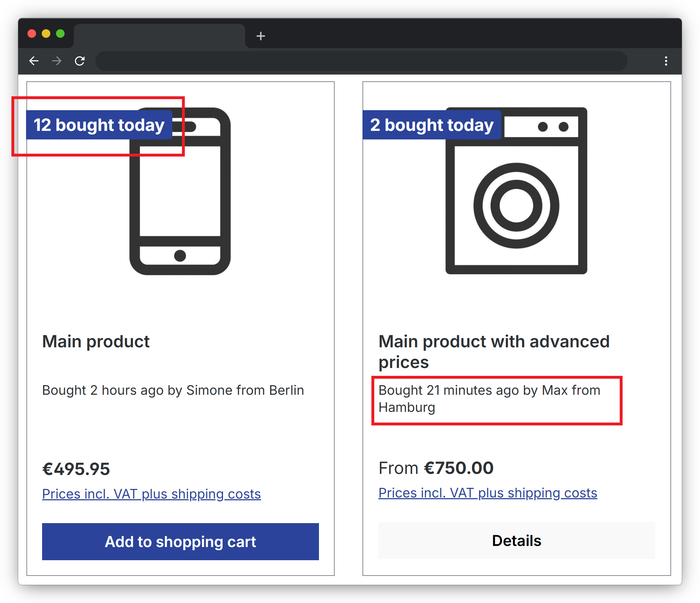Click the "2 bought today" badge
700x603 pixels.
tap(432, 125)
